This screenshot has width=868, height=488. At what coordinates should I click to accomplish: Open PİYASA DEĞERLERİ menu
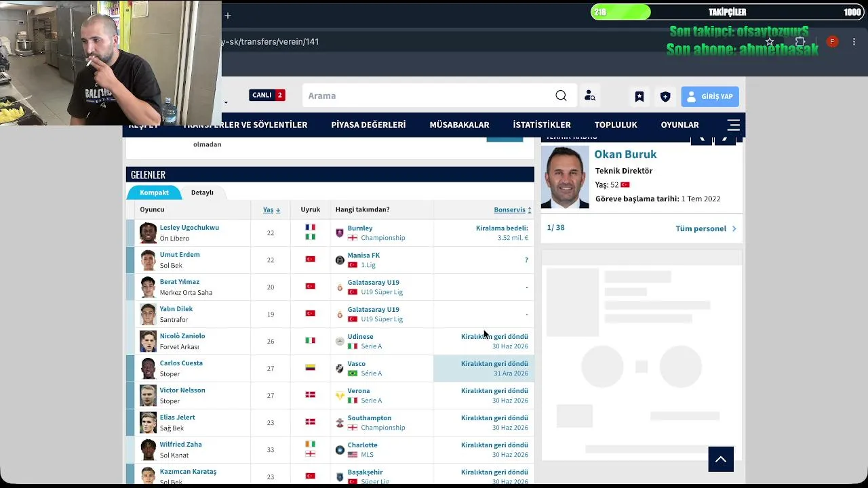[x=368, y=125]
